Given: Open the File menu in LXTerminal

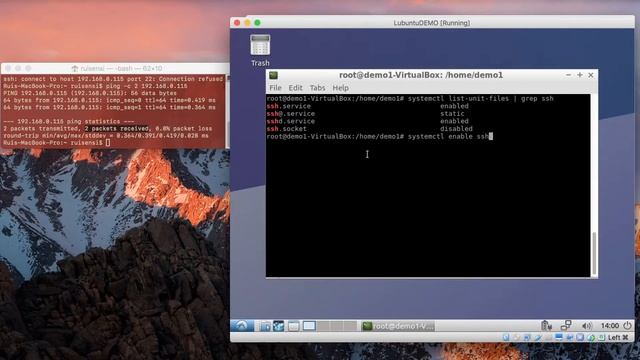Looking at the screenshot, I should click(275, 88).
